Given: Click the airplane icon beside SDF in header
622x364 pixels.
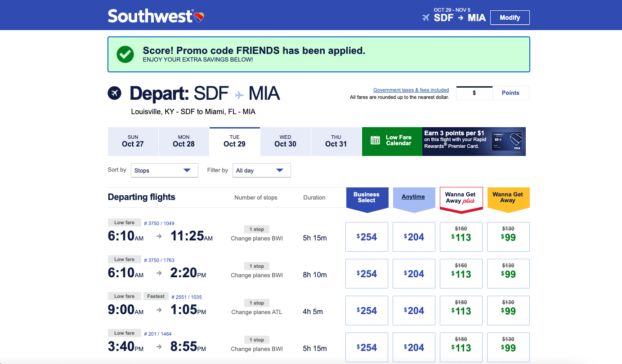Looking at the screenshot, I should (425, 18).
